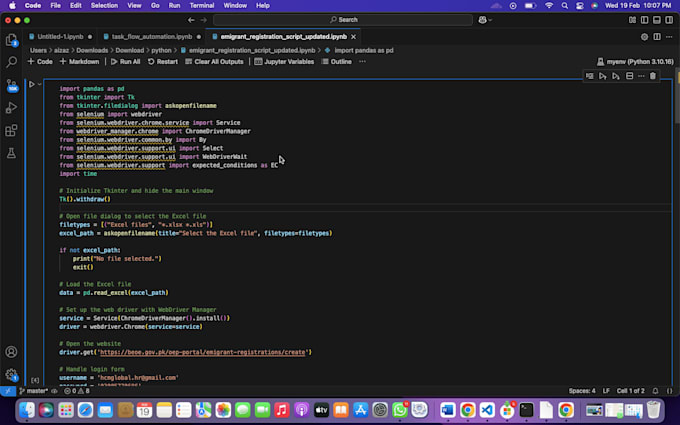Open the Terminal menu

coord(202,6)
